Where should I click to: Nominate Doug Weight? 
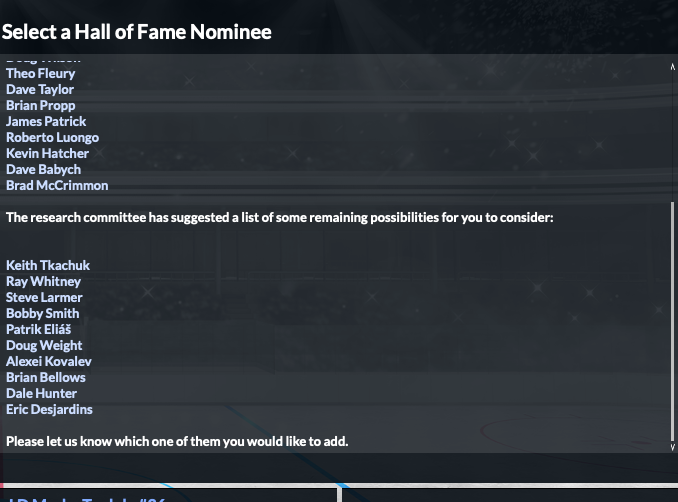coord(44,345)
